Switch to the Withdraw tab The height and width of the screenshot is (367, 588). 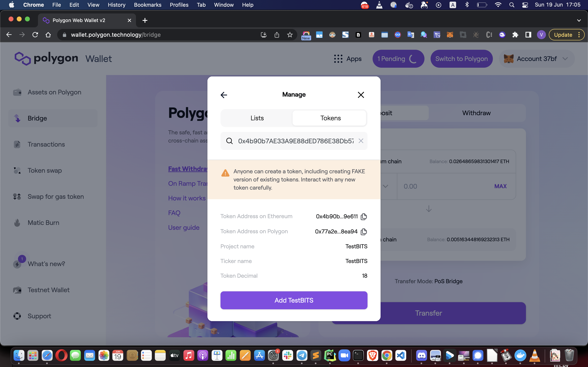pyautogui.click(x=476, y=113)
